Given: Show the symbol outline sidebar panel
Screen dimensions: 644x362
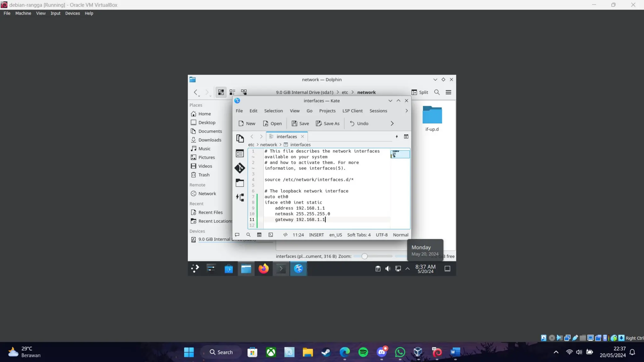Looking at the screenshot, I should click(x=240, y=153).
